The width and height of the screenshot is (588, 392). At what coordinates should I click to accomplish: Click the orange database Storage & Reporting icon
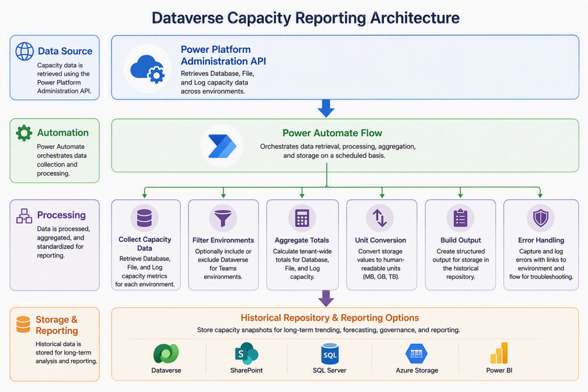click(x=23, y=325)
